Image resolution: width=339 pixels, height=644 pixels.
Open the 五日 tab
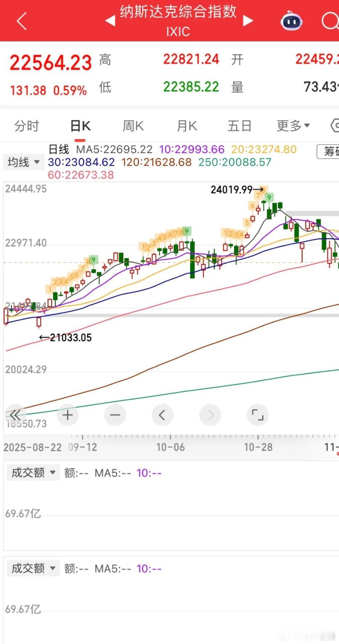[x=240, y=126]
